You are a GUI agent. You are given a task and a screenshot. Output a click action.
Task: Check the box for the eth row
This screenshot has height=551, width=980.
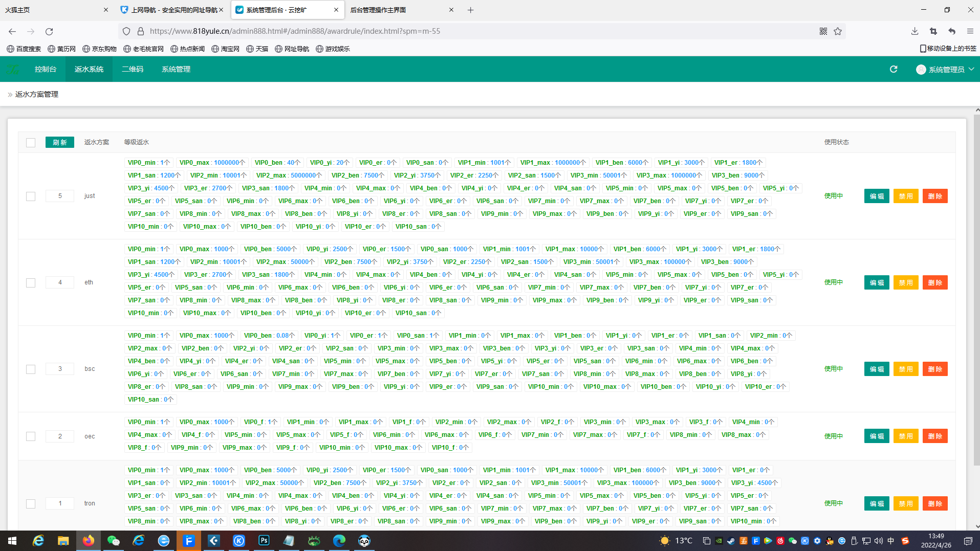31,283
